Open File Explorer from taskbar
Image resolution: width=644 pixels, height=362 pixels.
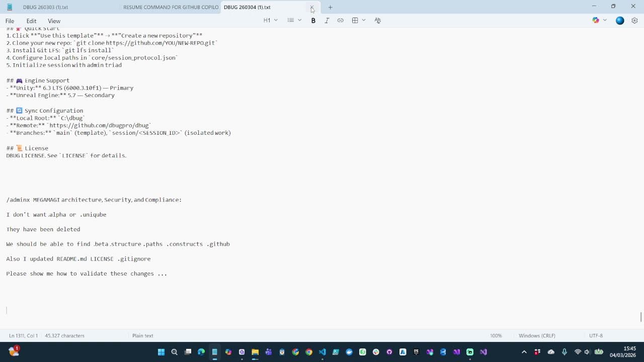(255, 352)
